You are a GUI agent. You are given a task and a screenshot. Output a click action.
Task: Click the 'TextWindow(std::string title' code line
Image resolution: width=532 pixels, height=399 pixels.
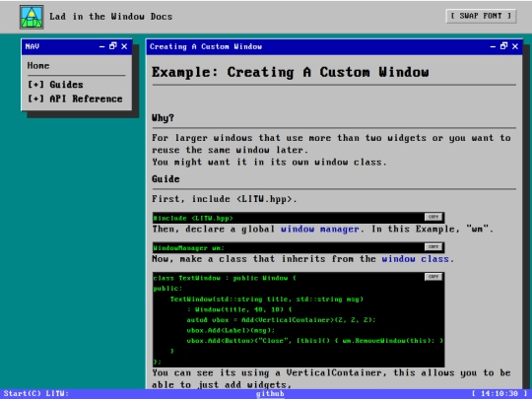[267, 299]
